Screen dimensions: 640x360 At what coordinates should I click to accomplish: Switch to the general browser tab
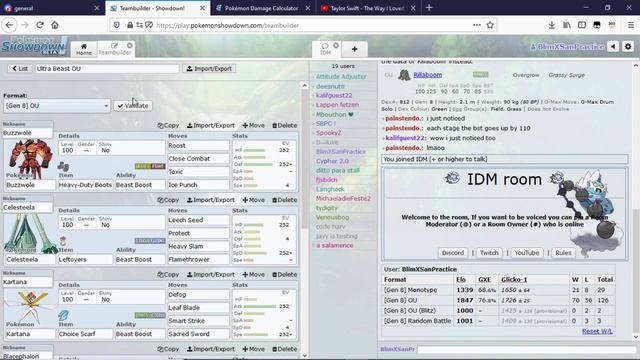click(x=52, y=8)
